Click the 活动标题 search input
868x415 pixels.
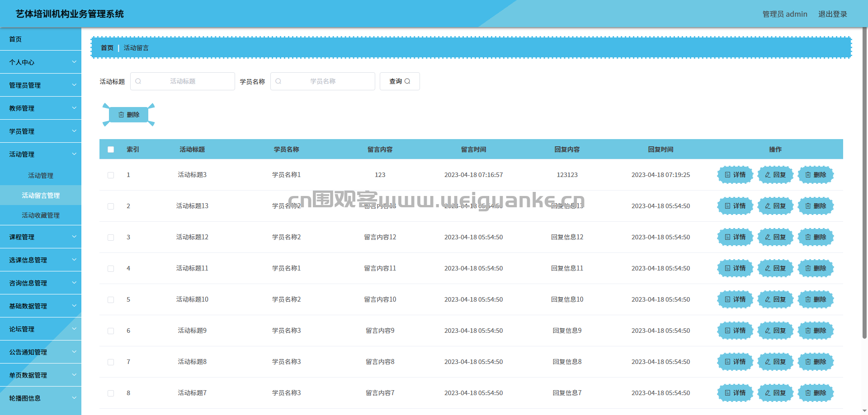(x=183, y=81)
